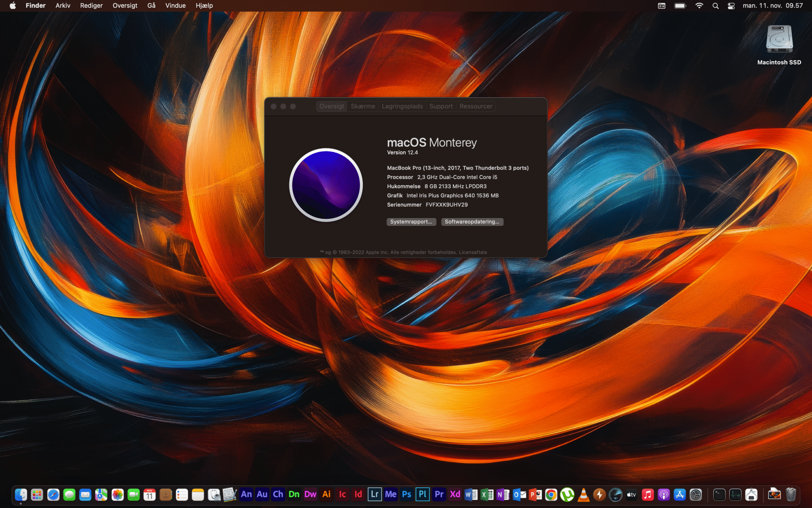Screen dimensions: 812x508
Task: Switch to the Lagringsplads tab
Action: coord(402,106)
